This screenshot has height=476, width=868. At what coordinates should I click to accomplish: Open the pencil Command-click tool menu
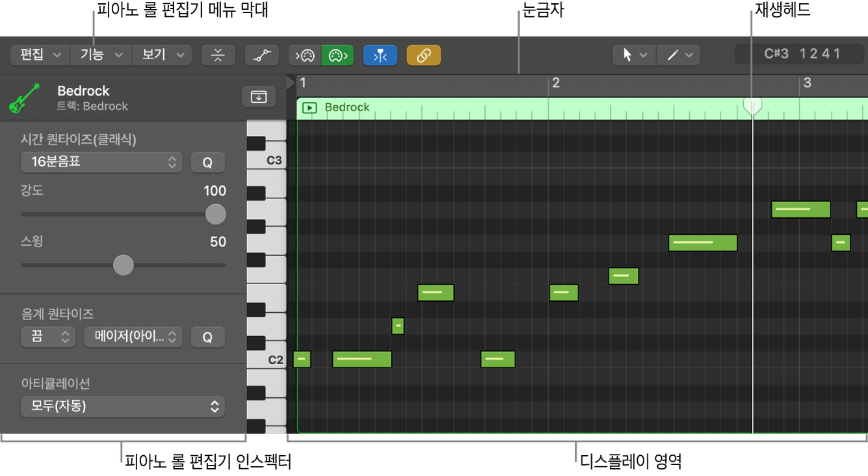[x=679, y=55]
